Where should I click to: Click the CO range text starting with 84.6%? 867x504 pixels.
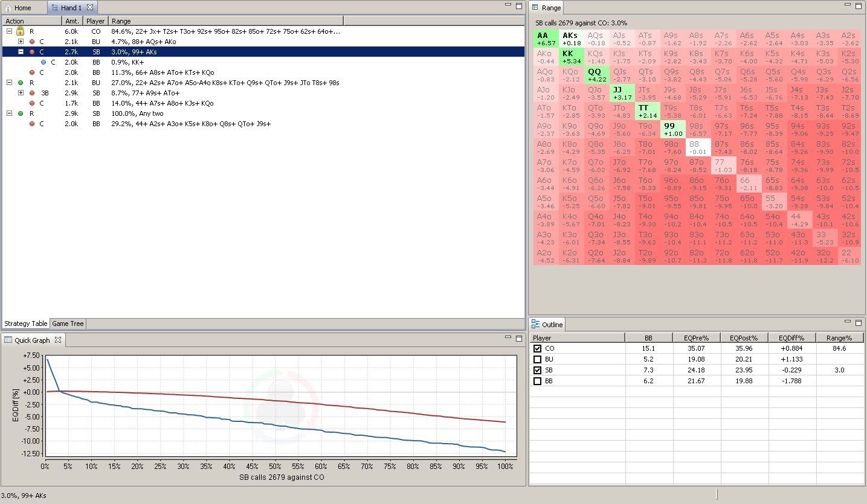225,31
